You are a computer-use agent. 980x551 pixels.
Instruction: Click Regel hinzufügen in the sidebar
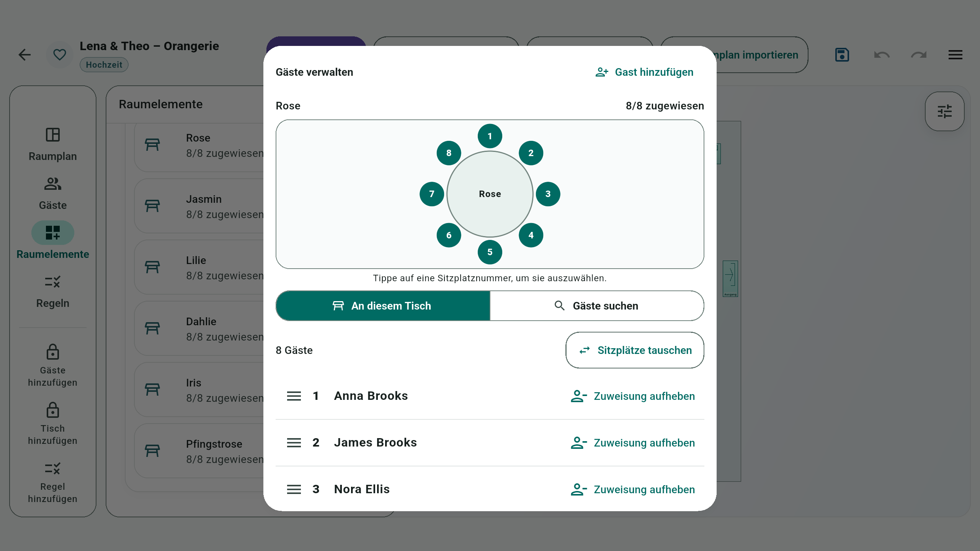pyautogui.click(x=53, y=482)
